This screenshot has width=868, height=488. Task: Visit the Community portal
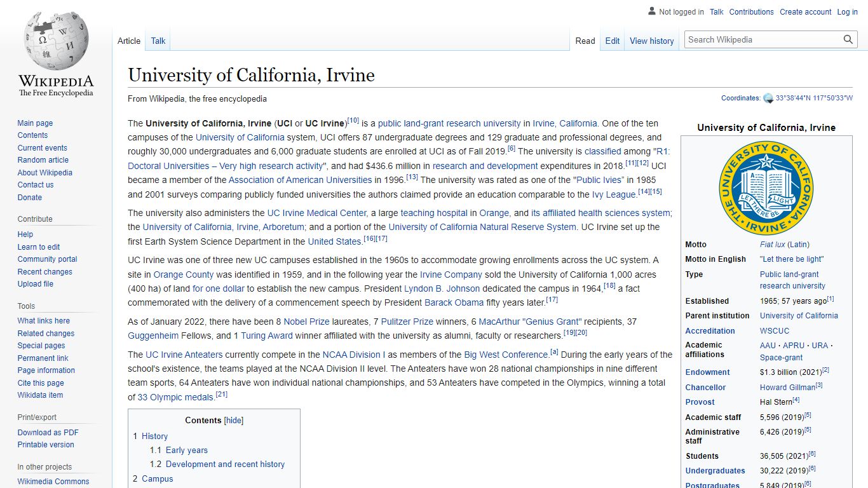point(47,259)
